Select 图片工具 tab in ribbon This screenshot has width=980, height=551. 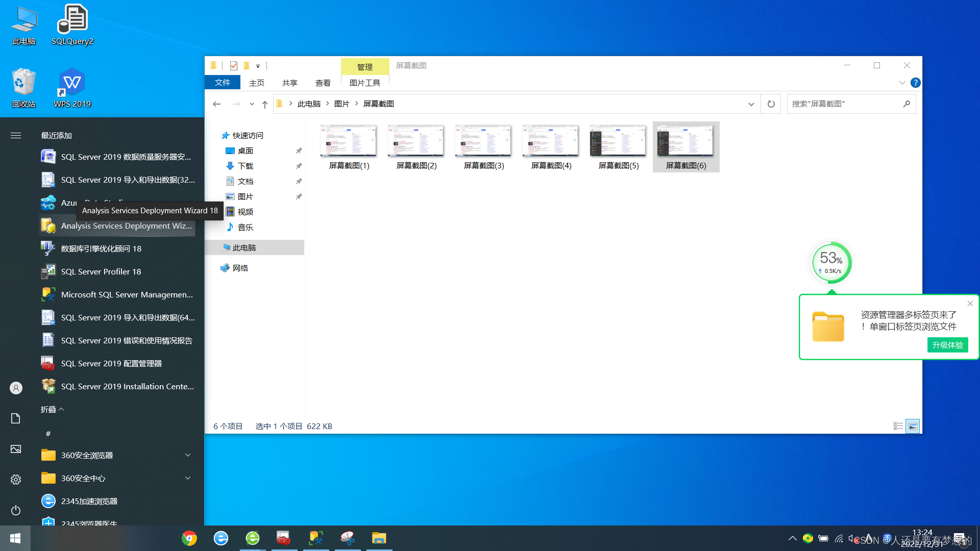click(364, 82)
